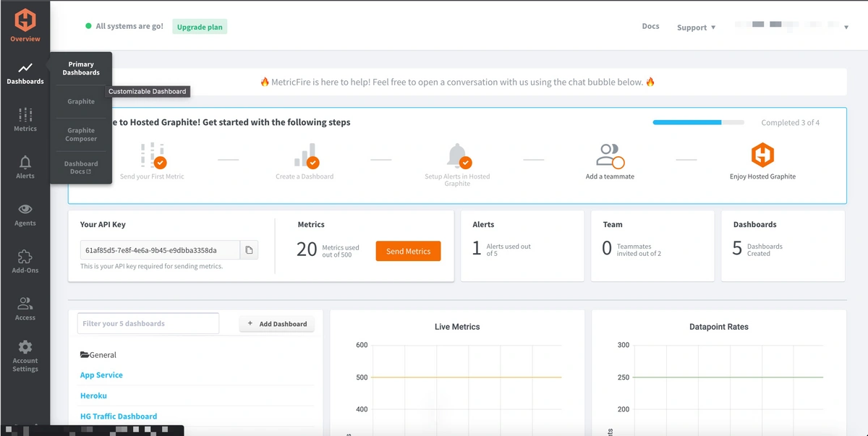Click the "Metrics used out of 500" text
The width and height of the screenshot is (868, 436).
(341, 250)
